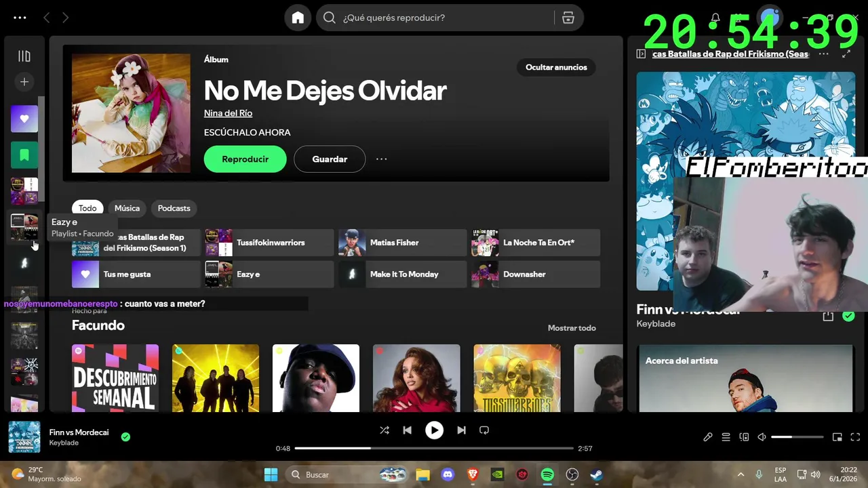
Task: Open the notifications bell
Action: [715, 18]
